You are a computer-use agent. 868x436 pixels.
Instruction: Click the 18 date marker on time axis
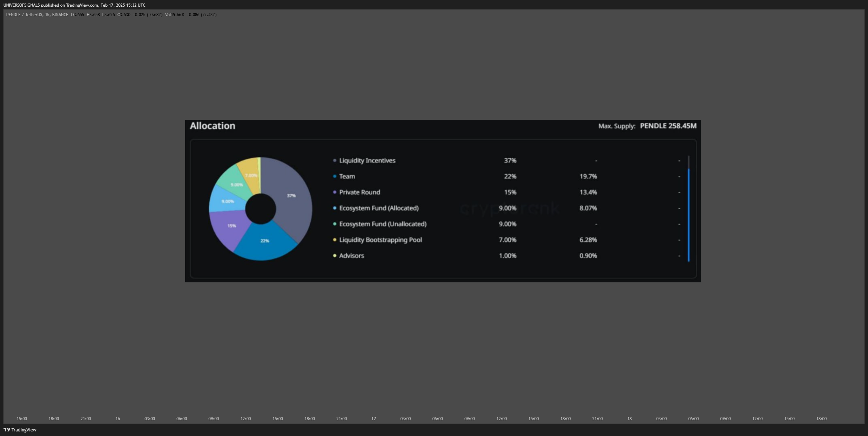click(x=630, y=418)
